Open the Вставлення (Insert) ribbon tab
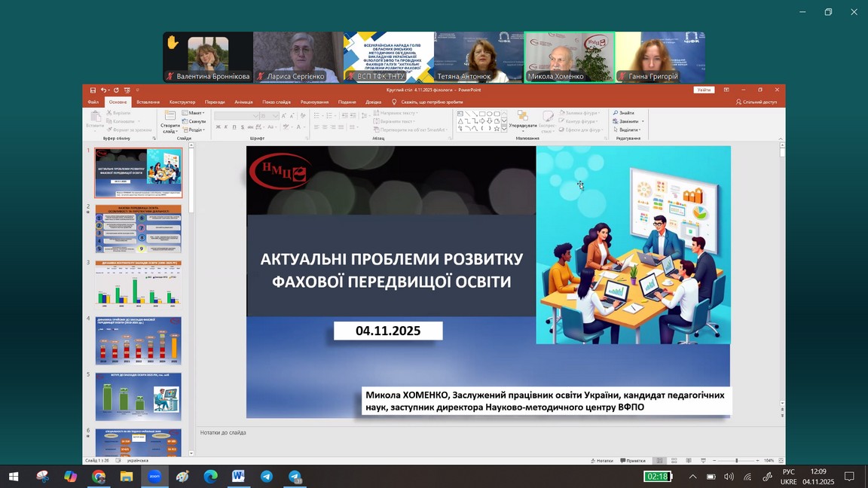 (x=148, y=102)
